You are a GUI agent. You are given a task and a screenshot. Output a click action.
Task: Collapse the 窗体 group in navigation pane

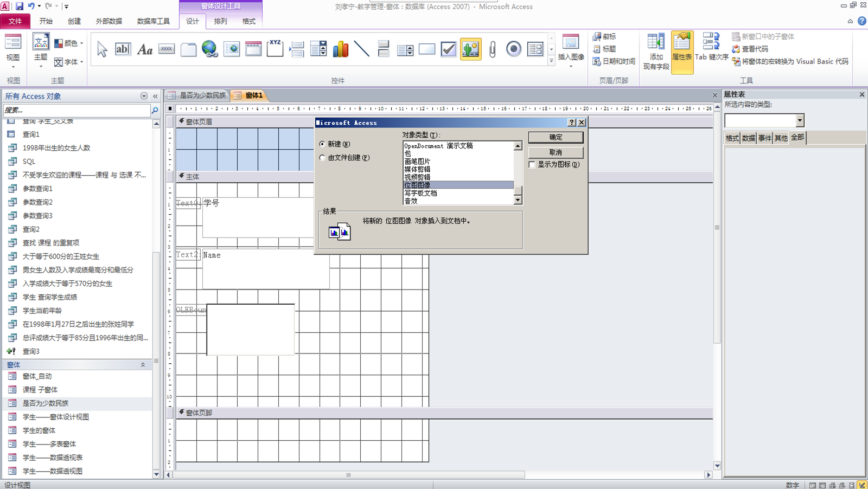coord(143,365)
